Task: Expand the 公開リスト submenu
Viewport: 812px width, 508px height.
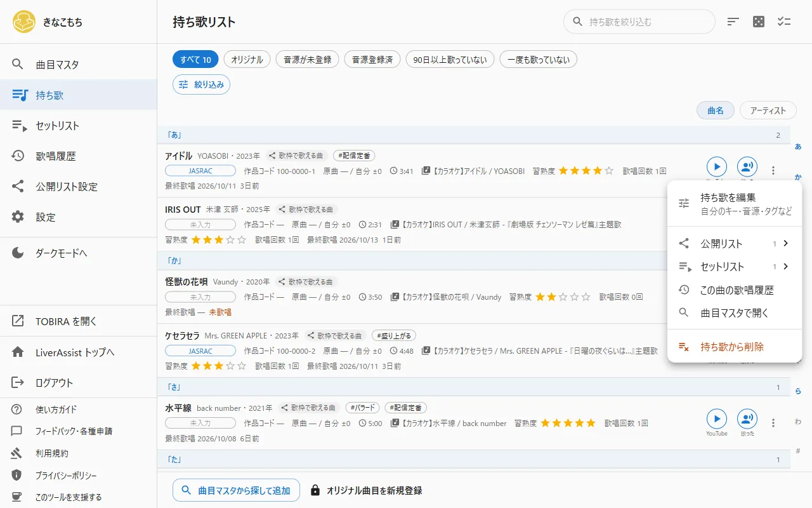Action: coord(735,243)
